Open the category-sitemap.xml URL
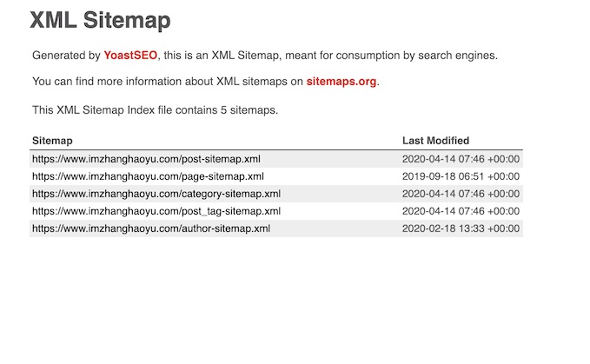The width and height of the screenshot is (590, 364). pos(156,194)
